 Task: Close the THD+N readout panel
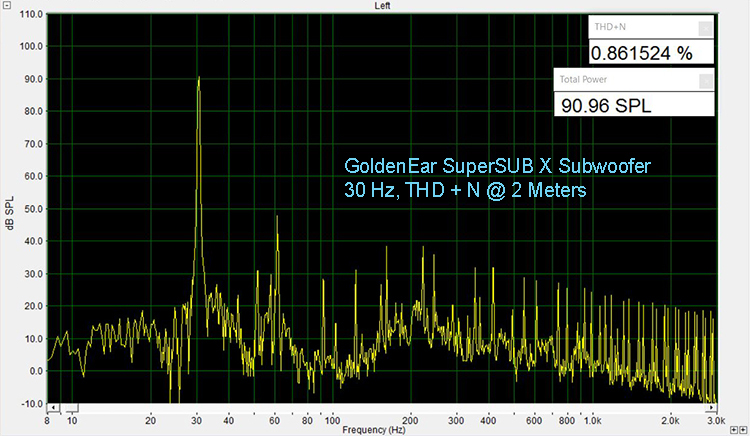click(x=705, y=29)
